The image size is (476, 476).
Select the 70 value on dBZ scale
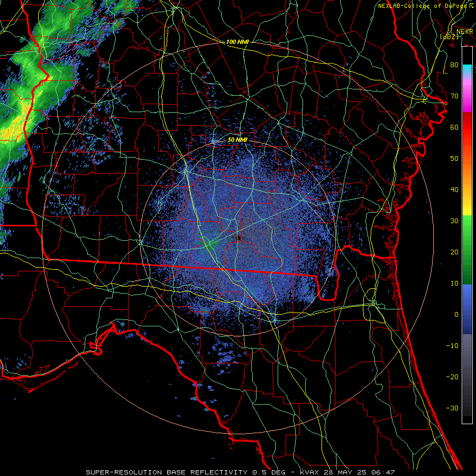(x=454, y=96)
